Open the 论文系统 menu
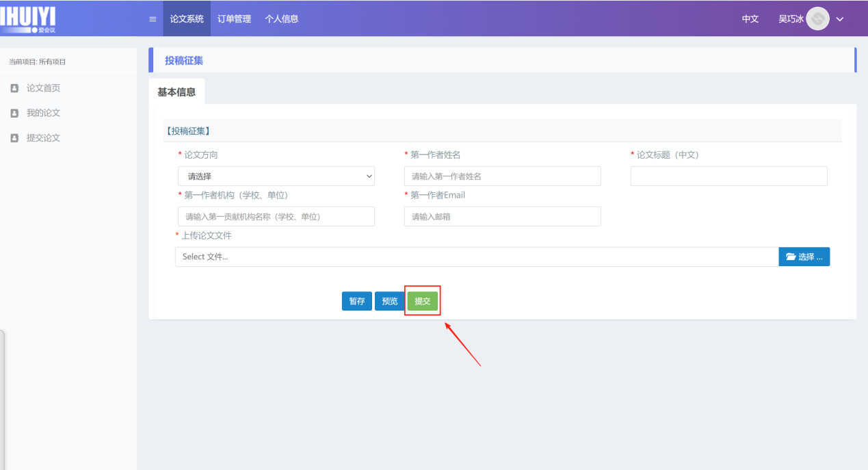Screen dimensions: 868x470 187,19
